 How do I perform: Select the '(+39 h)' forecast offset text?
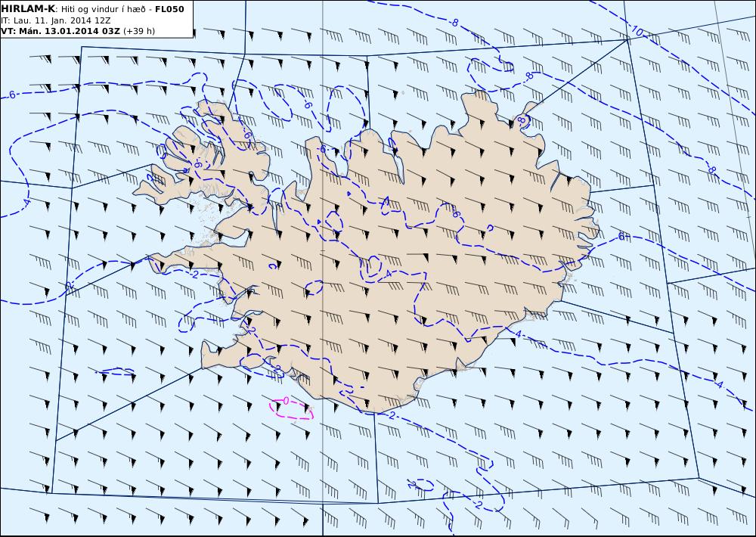click(x=139, y=31)
